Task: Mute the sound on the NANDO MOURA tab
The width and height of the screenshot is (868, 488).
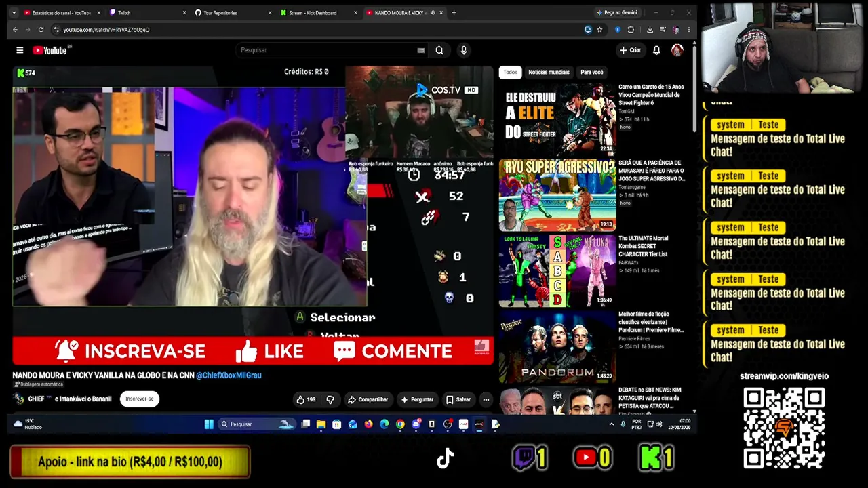Action: click(x=432, y=13)
